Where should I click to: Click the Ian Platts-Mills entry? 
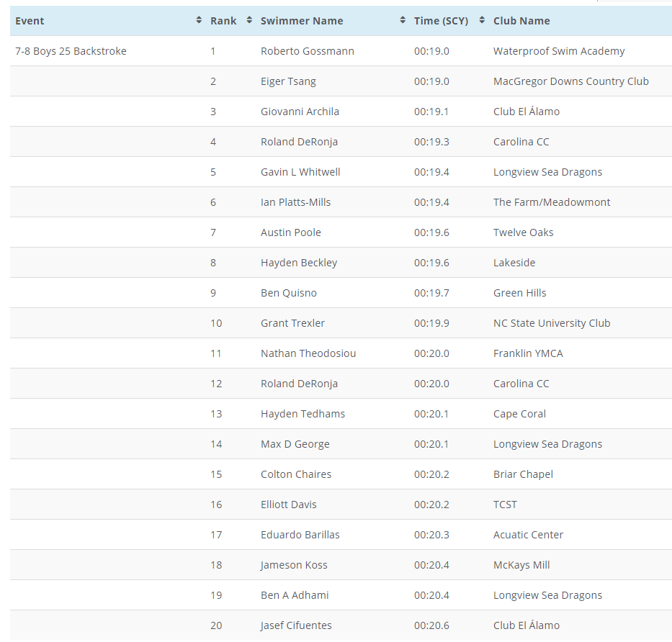tap(296, 202)
